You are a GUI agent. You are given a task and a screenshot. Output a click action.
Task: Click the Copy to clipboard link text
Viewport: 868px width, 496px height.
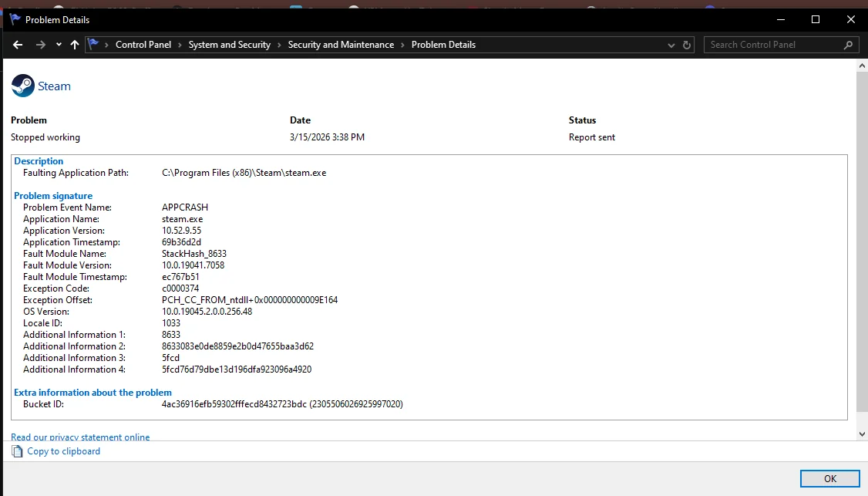pos(63,451)
